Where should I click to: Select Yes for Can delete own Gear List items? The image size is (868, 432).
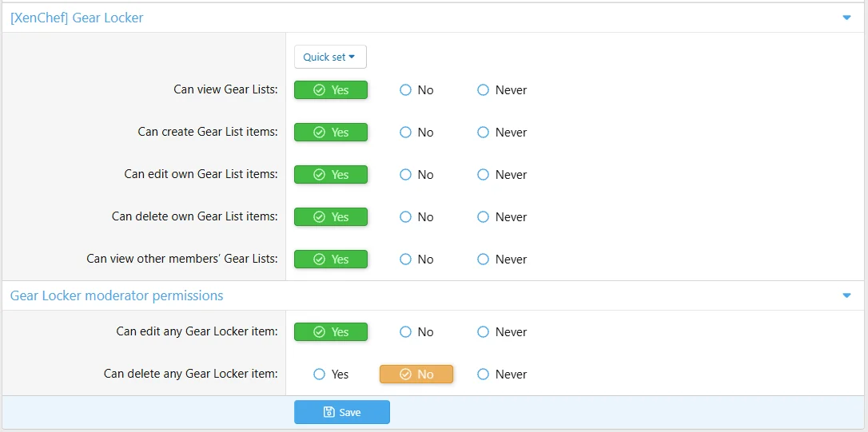pos(330,217)
